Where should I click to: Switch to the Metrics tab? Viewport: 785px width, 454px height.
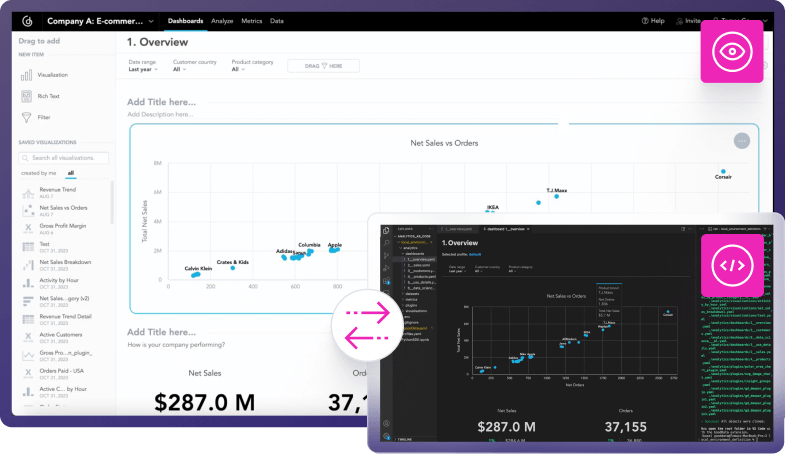[x=251, y=21]
